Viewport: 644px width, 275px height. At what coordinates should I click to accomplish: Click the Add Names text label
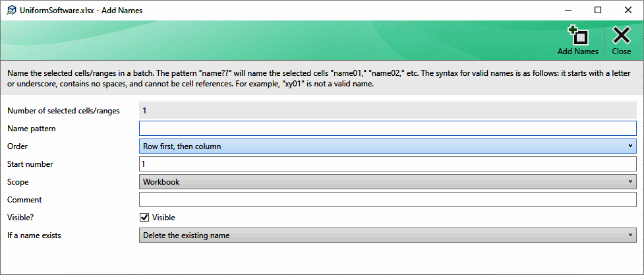[x=578, y=52]
